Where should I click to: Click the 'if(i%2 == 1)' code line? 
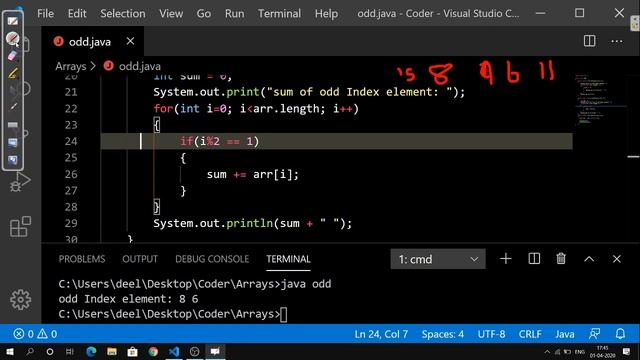[x=220, y=141]
